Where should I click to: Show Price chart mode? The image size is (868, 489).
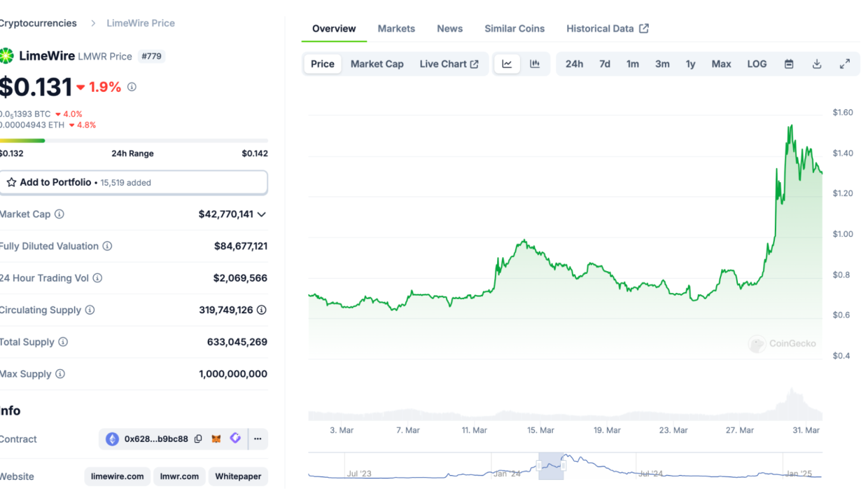323,64
